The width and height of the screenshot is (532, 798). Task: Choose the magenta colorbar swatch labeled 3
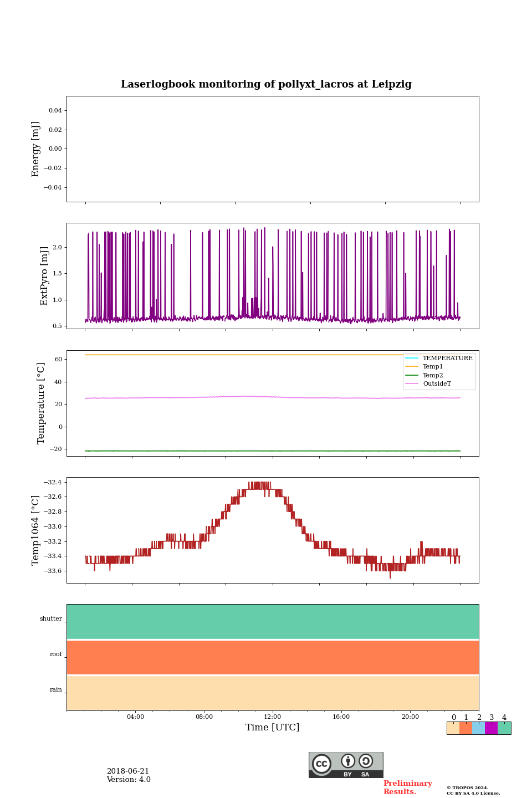pos(491,728)
